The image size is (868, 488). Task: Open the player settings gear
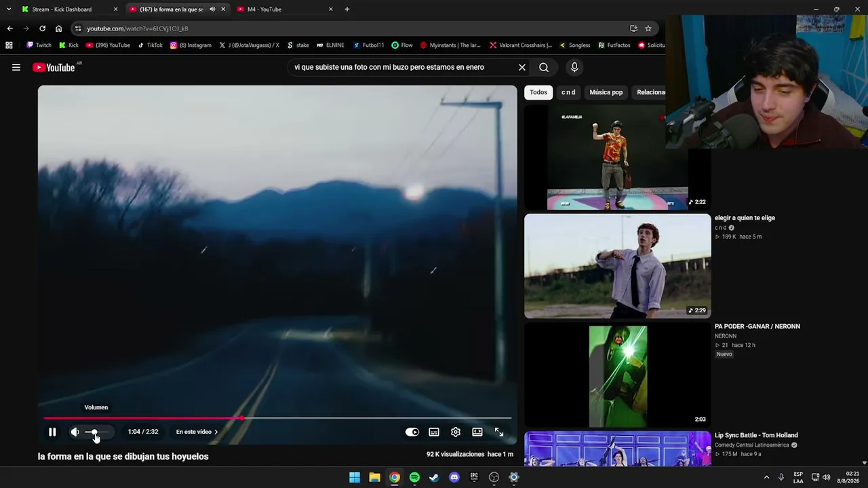pos(456,432)
